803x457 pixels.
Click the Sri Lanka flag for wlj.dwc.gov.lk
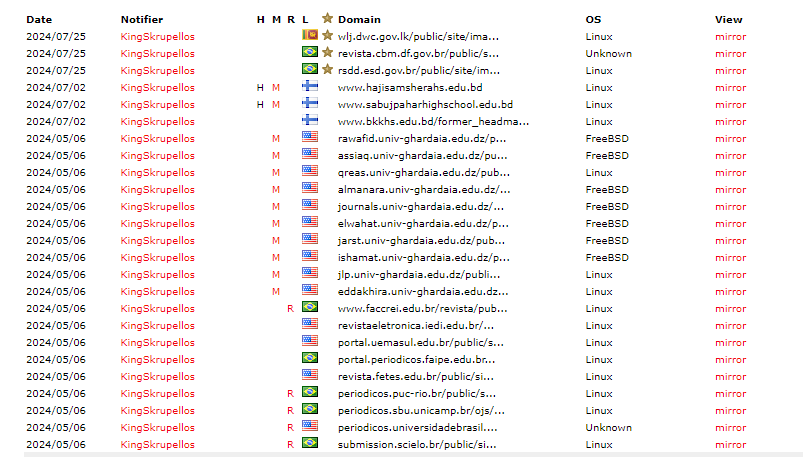click(309, 36)
